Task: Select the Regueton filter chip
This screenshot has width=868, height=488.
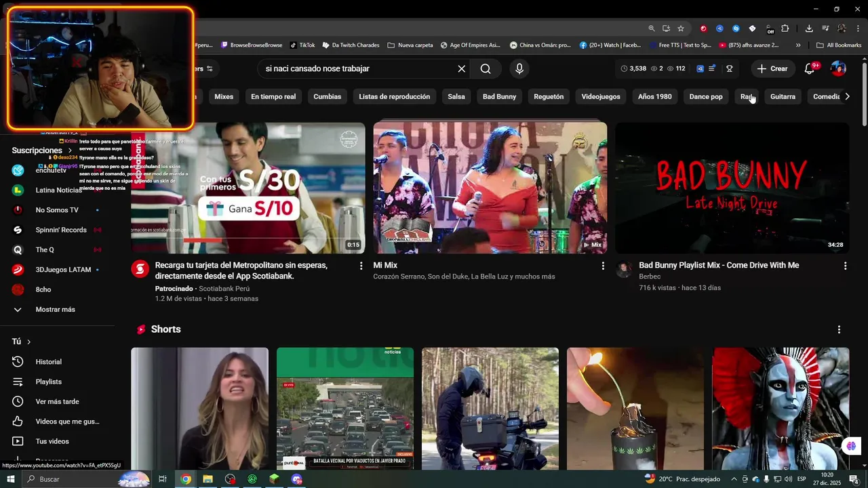Action: [x=549, y=96]
